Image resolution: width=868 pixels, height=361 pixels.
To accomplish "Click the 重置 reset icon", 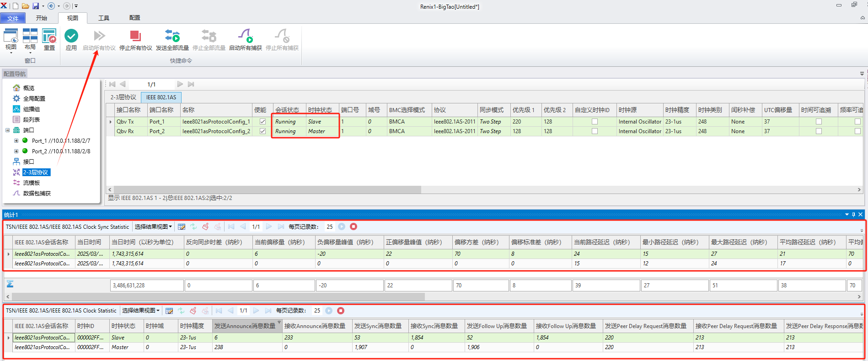I will [49, 36].
